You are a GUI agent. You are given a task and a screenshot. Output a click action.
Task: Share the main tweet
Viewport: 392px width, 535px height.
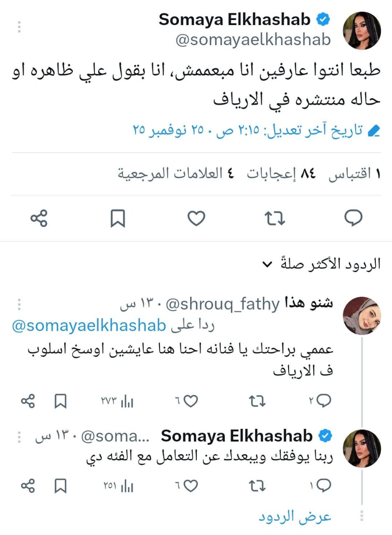tap(39, 218)
